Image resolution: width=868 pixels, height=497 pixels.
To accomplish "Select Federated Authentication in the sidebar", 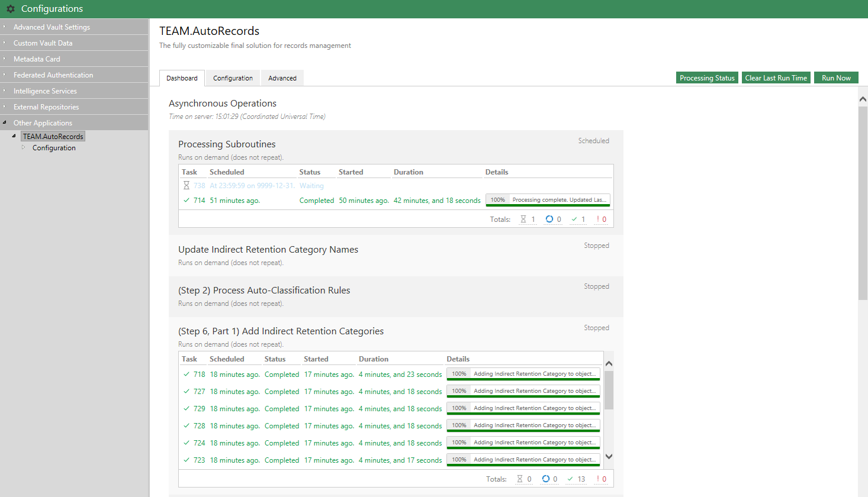I will click(53, 75).
